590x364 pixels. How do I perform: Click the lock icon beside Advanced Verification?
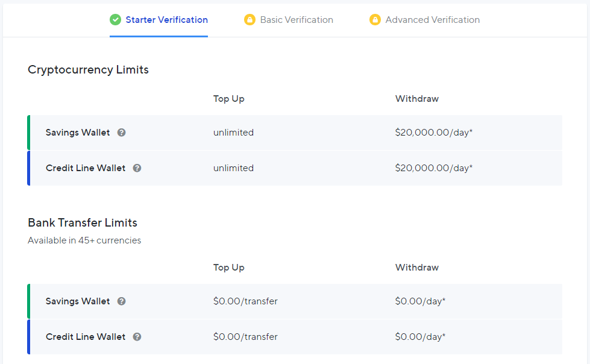375,19
